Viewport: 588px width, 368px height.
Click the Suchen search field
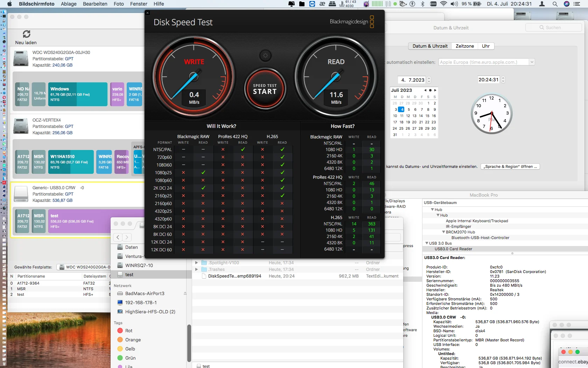pyautogui.click(x=553, y=27)
